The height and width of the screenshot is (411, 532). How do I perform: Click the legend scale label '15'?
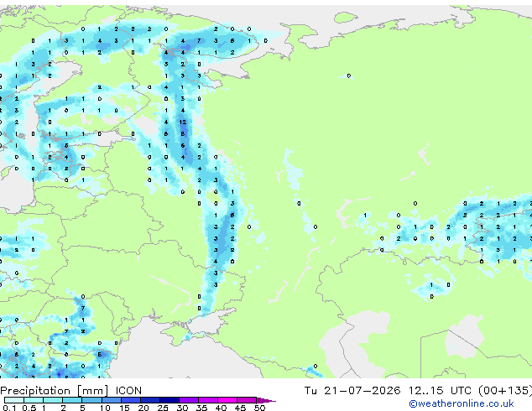[x=124, y=408]
